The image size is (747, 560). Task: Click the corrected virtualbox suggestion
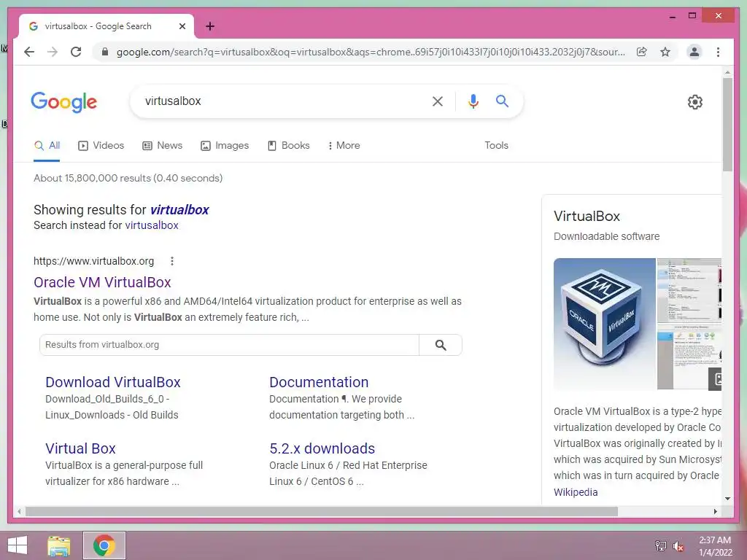point(179,210)
